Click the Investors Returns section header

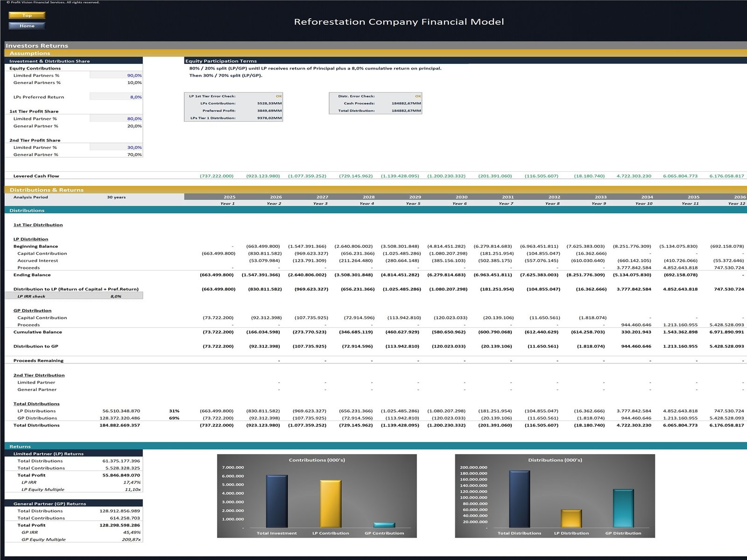37,46
